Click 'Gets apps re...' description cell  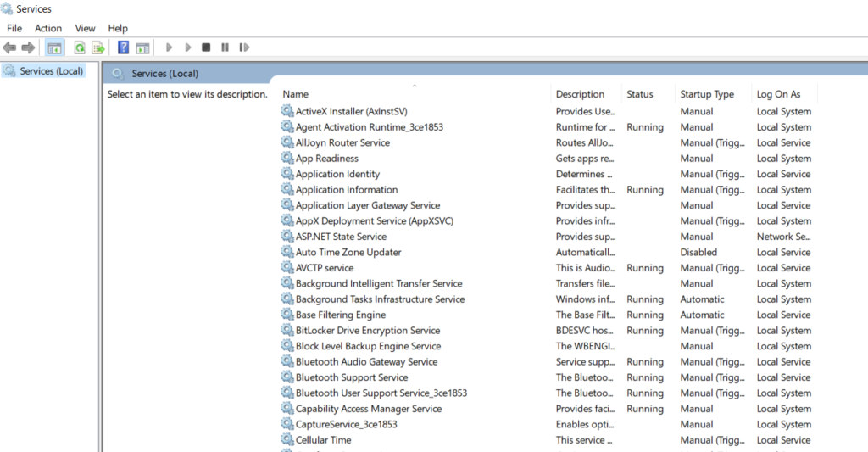(x=585, y=159)
